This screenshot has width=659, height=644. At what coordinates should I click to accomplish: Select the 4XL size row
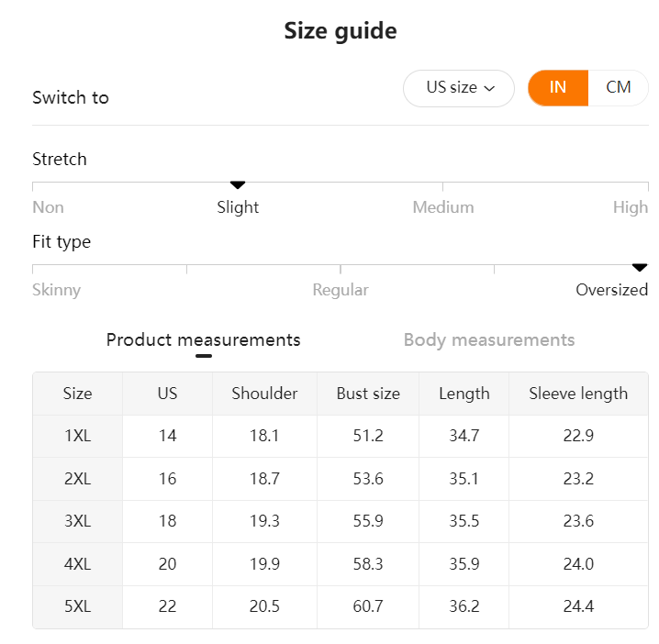click(77, 564)
